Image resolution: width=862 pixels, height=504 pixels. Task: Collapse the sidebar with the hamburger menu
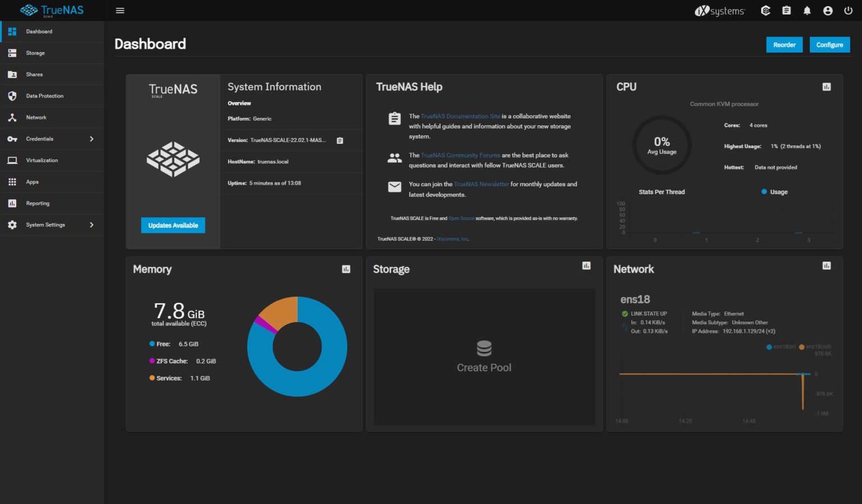tap(120, 10)
